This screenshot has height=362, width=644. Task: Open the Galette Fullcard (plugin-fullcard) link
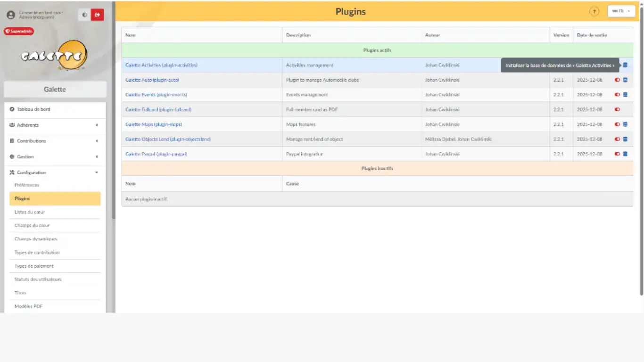click(x=158, y=110)
